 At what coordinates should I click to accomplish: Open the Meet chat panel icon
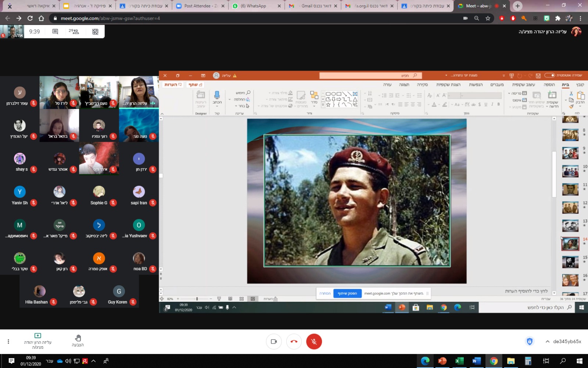[55, 32]
